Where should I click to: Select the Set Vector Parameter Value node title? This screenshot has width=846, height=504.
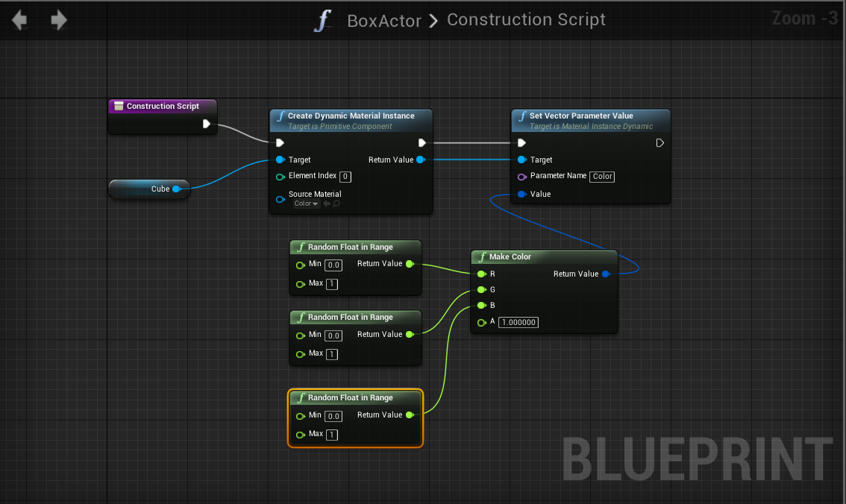[581, 116]
